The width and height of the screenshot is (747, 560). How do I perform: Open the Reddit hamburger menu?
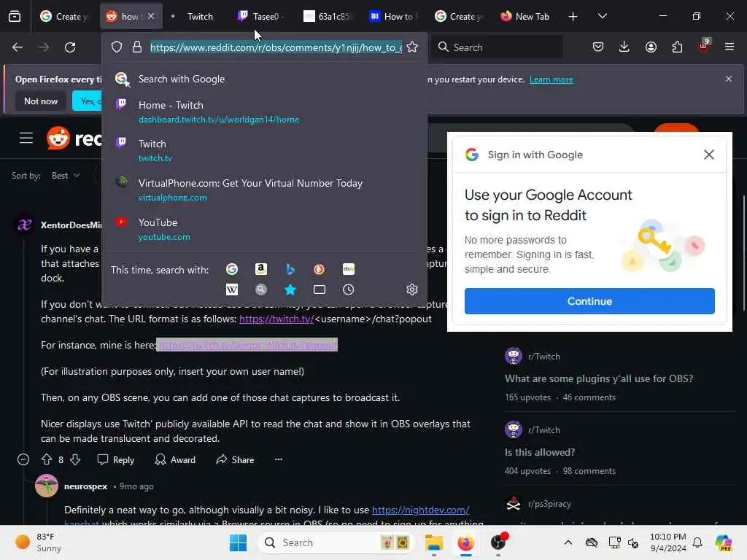[x=26, y=139]
